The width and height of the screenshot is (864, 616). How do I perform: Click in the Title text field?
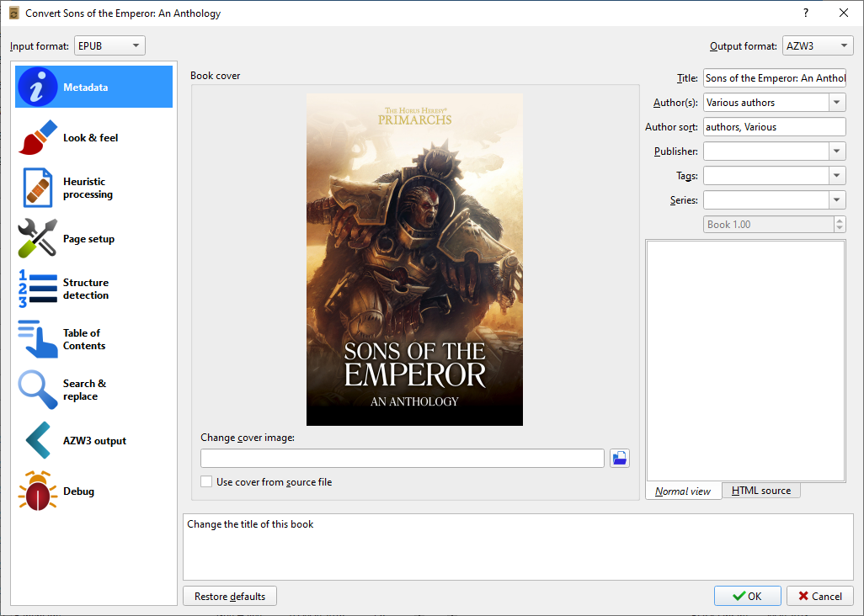(774, 78)
